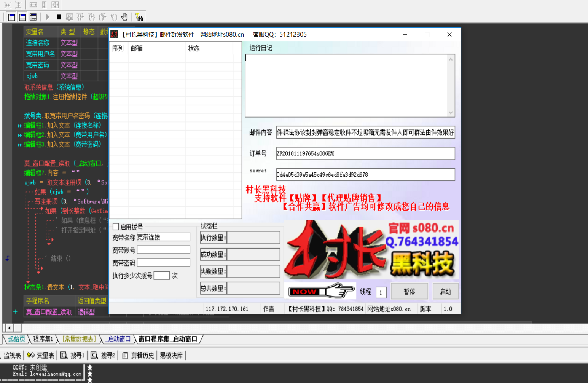Open the 易模块库 bottom panel tab
The width and height of the screenshot is (588, 383).
171,355
